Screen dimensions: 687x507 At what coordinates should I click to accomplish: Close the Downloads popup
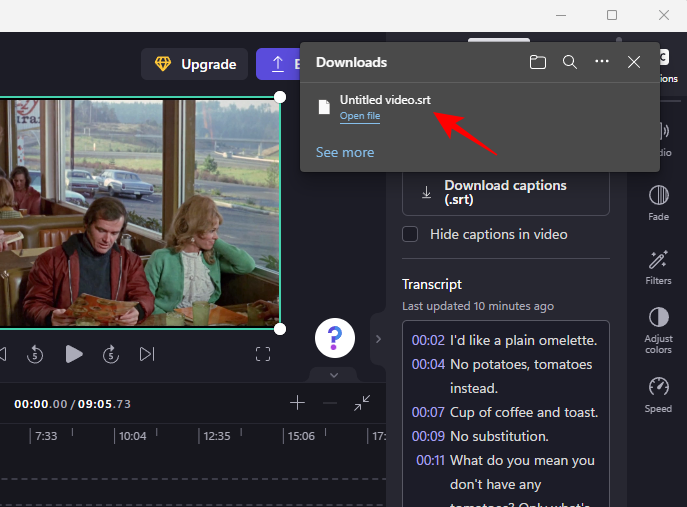tap(634, 62)
